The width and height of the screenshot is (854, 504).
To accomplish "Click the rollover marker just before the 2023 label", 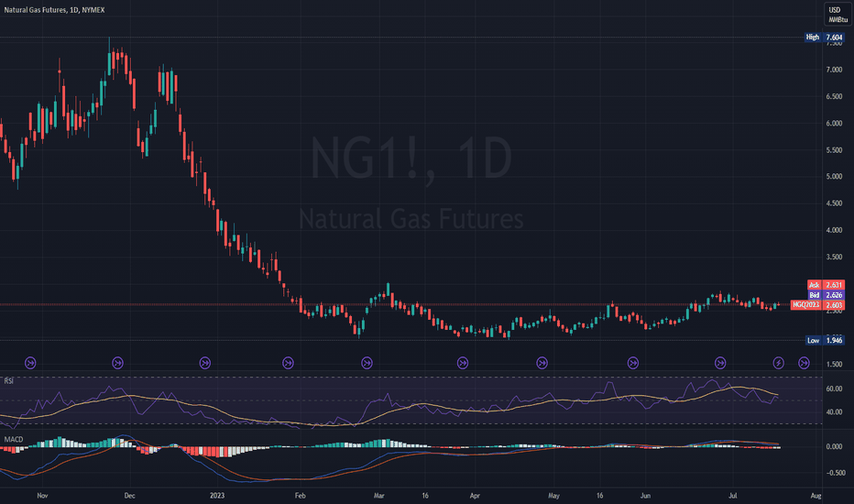I will [204, 363].
